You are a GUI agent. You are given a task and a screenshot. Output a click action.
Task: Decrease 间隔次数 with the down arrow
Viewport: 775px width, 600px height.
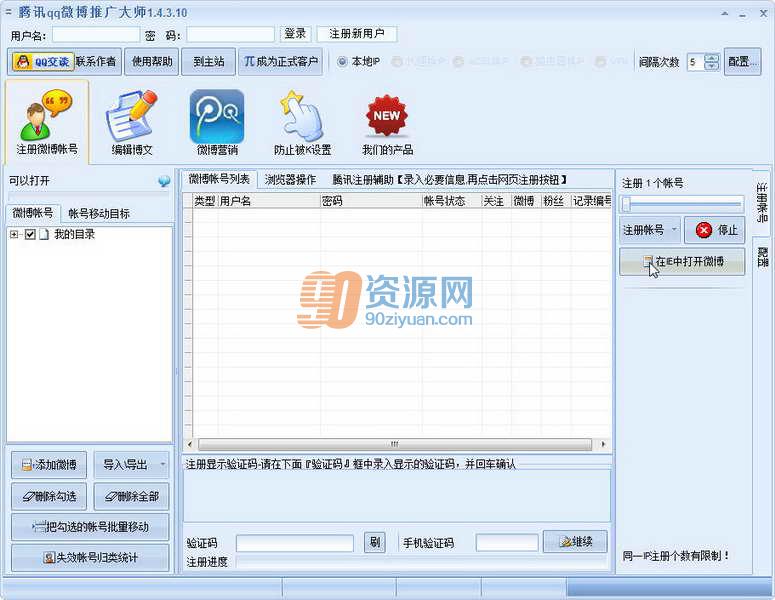coord(711,66)
